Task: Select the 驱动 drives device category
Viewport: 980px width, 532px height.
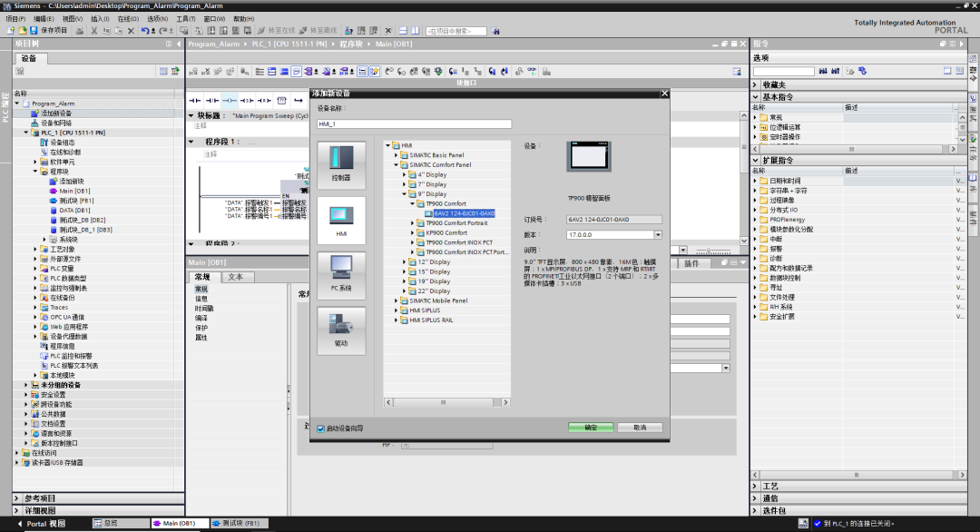Action: (341, 330)
